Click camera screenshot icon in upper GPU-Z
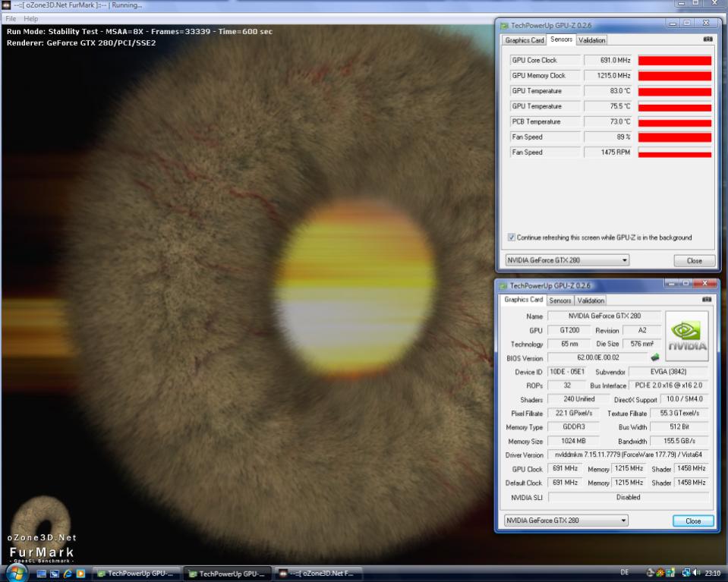Viewport: 728px width, 582px height. [x=708, y=39]
